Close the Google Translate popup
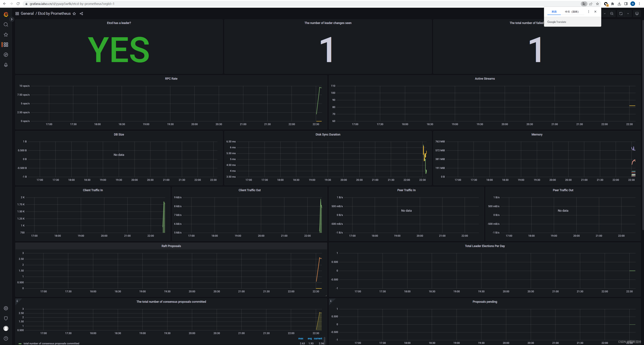Image resolution: width=644 pixels, height=345 pixels. [x=595, y=12]
